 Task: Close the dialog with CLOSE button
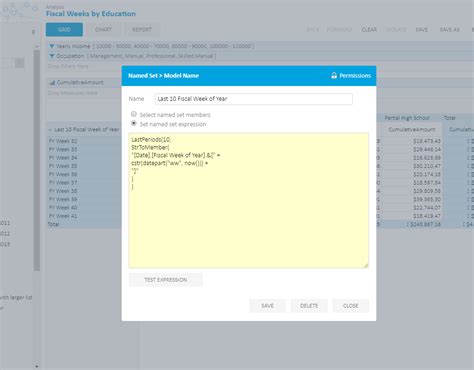[x=351, y=306]
